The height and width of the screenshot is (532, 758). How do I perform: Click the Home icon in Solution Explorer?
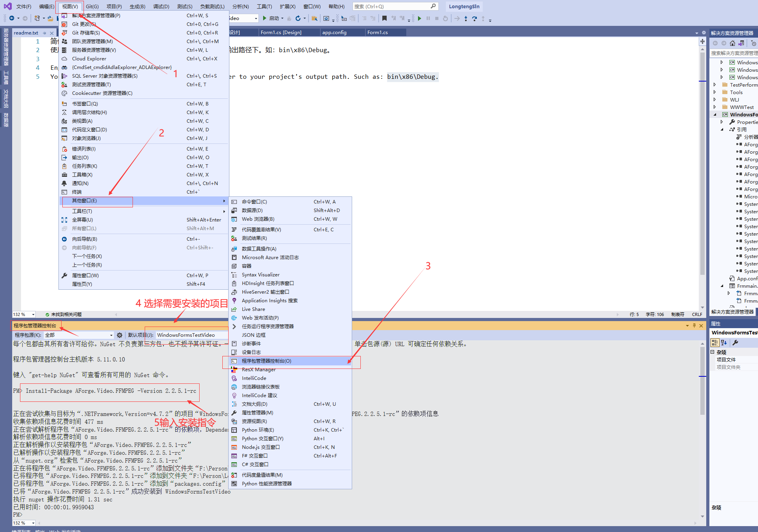[x=732, y=43]
